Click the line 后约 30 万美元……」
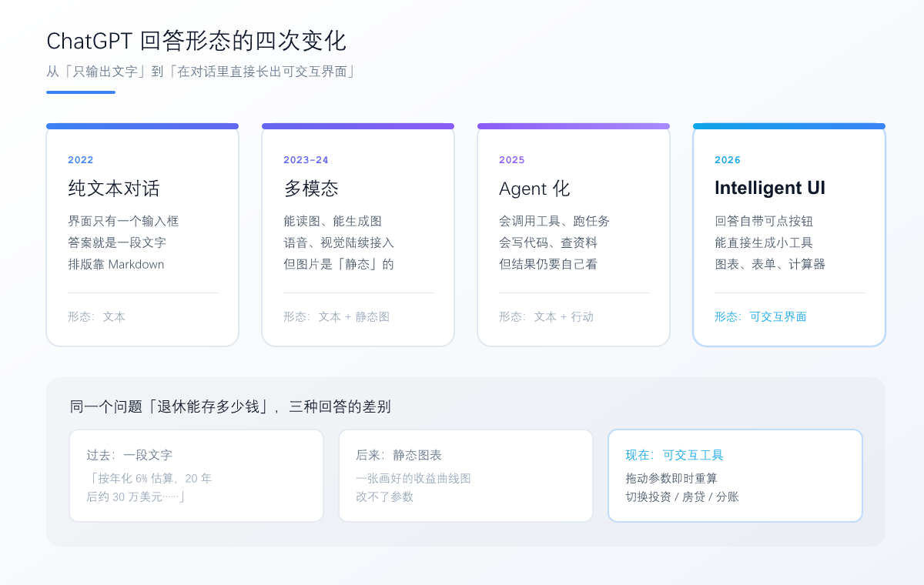924x585 pixels. [x=136, y=496]
